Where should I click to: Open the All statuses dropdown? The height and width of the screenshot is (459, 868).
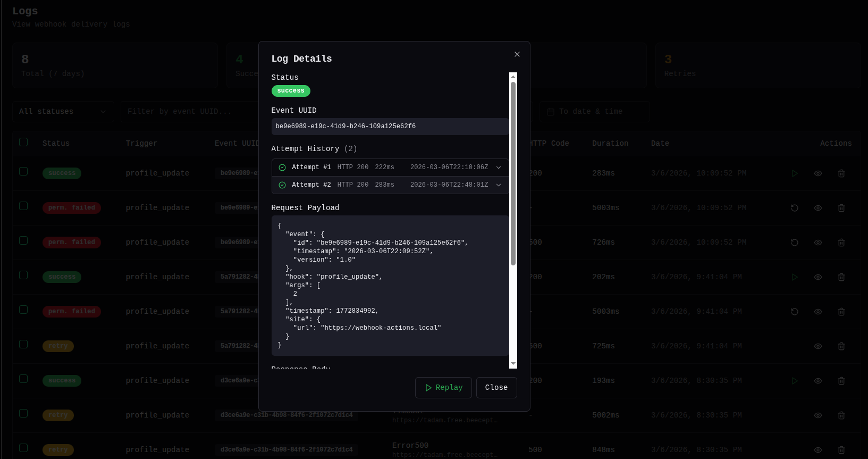point(63,112)
